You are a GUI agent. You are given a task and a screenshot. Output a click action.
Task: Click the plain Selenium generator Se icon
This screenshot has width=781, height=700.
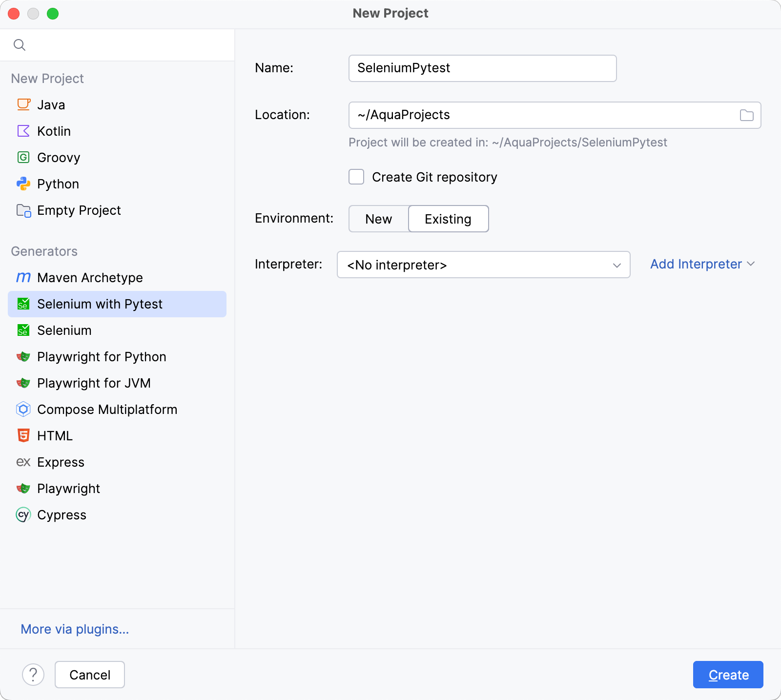pyautogui.click(x=23, y=330)
